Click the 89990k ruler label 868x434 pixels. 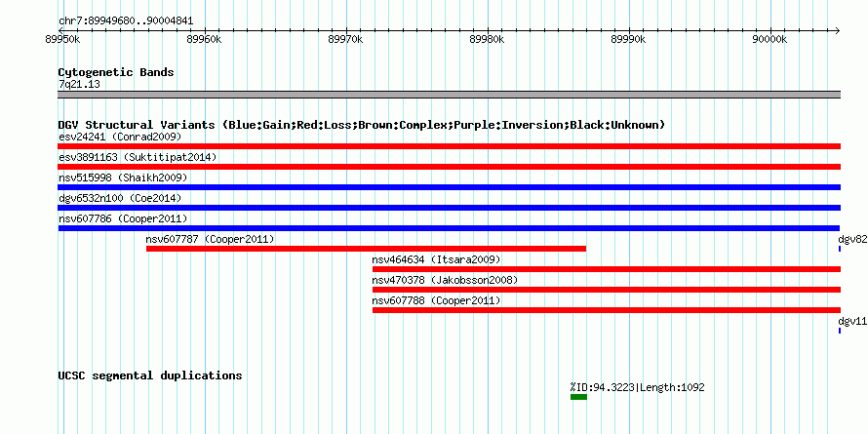click(628, 39)
